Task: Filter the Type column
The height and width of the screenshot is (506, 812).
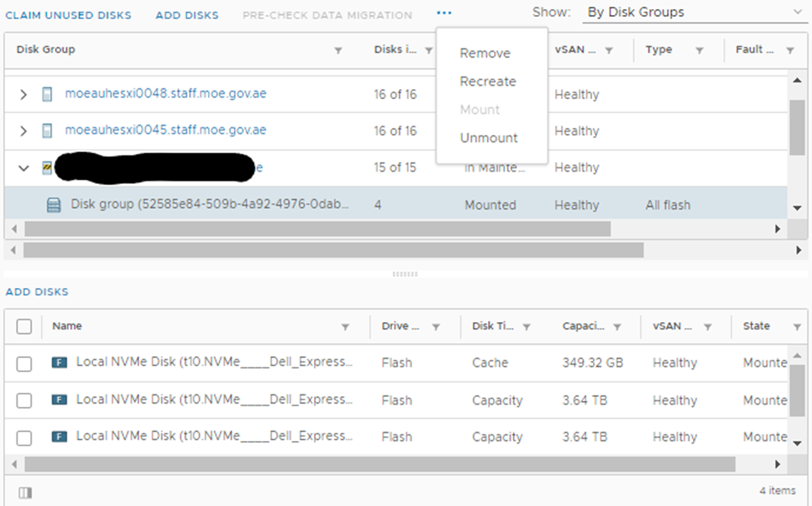Action: 700,50
